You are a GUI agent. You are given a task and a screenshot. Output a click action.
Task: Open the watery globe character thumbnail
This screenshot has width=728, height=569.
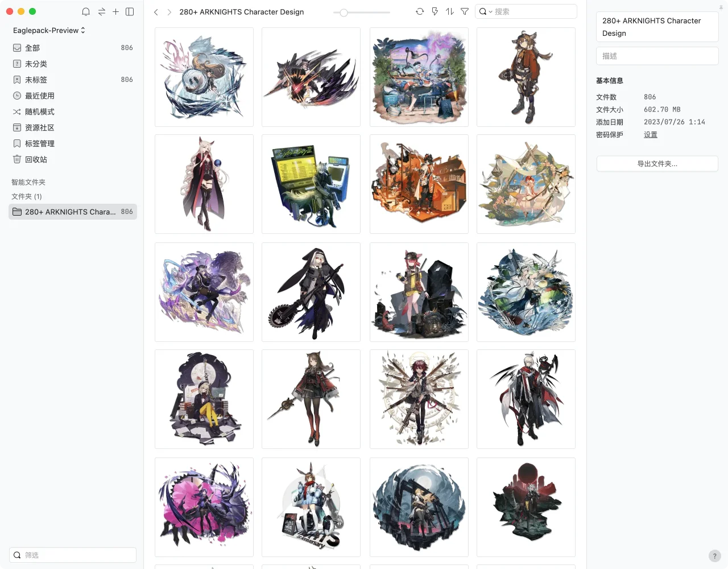(526, 292)
